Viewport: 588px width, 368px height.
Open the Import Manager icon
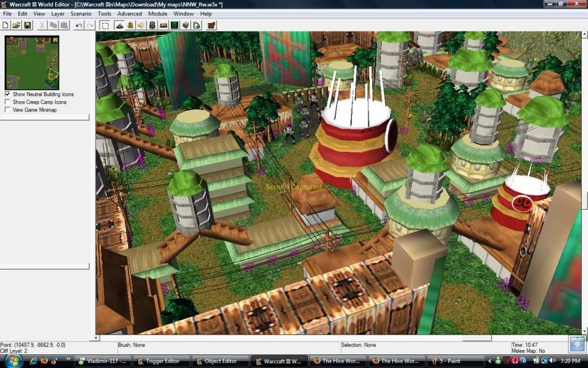pos(196,25)
